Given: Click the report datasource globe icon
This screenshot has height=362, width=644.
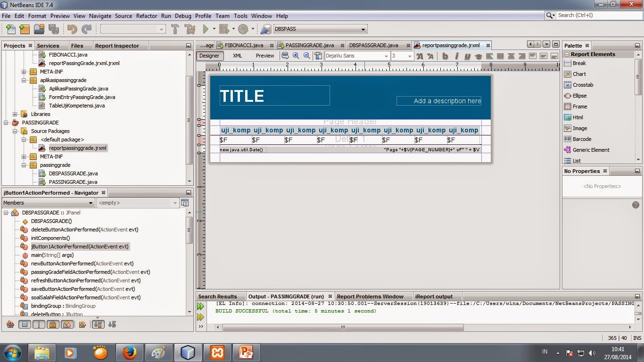Looking at the screenshot, I should click(266, 29).
